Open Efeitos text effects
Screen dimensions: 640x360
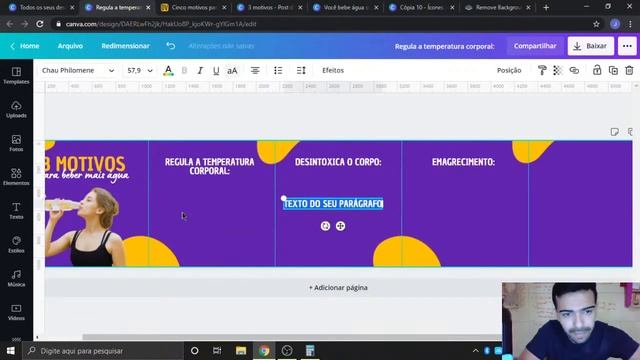pyautogui.click(x=333, y=71)
